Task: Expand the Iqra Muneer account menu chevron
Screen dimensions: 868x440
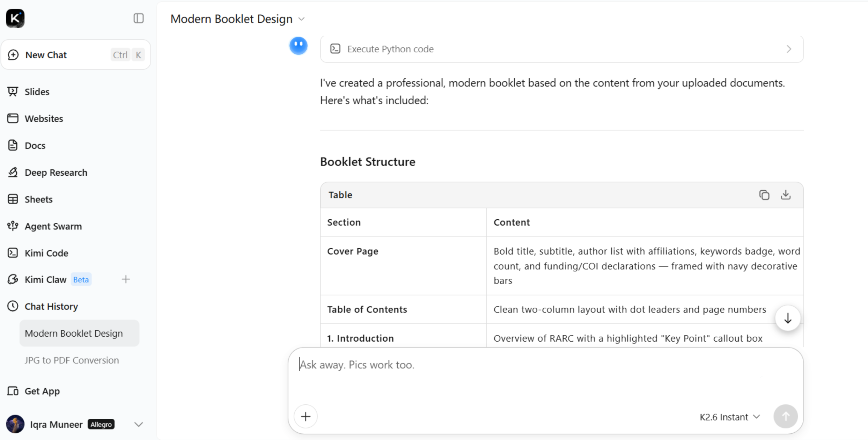Action: (139, 425)
